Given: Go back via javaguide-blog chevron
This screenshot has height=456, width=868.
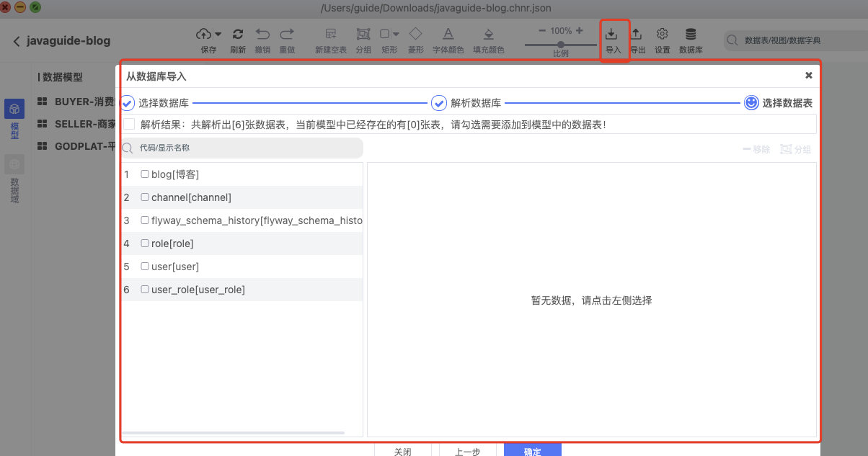Looking at the screenshot, I should 17,41.
